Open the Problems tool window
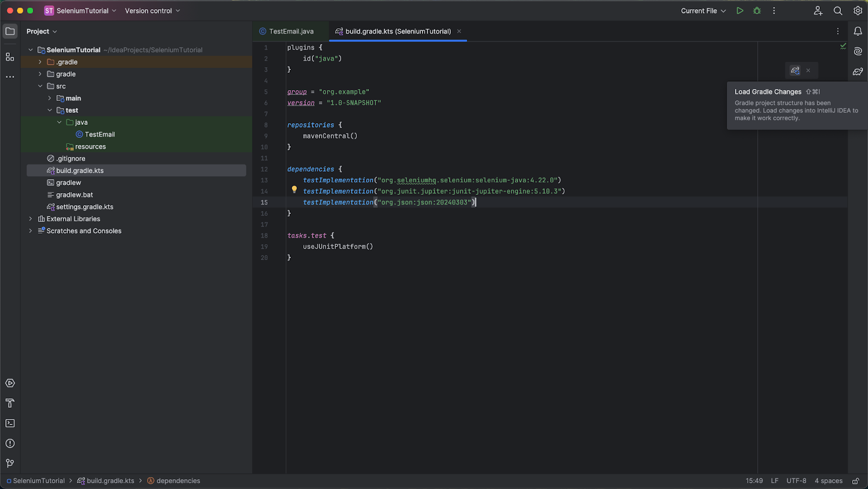Viewport: 868px width, 489px height. [x=10, y=443]
